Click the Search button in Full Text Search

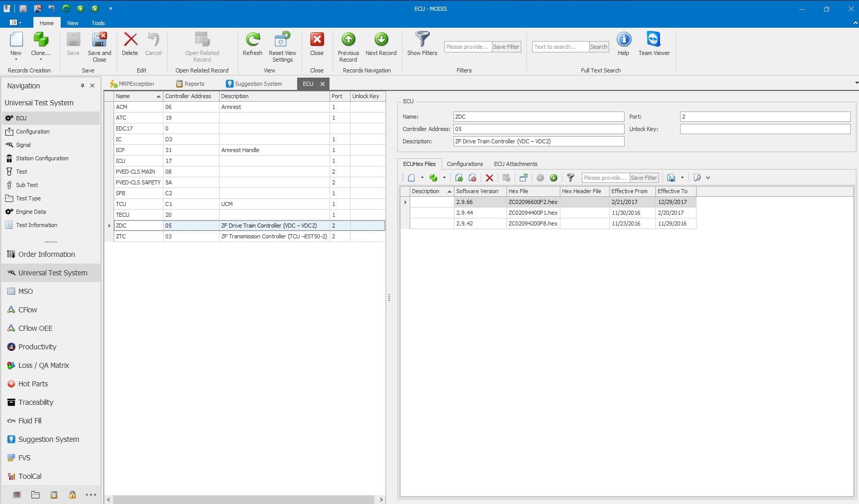click(x=598, y=47)
